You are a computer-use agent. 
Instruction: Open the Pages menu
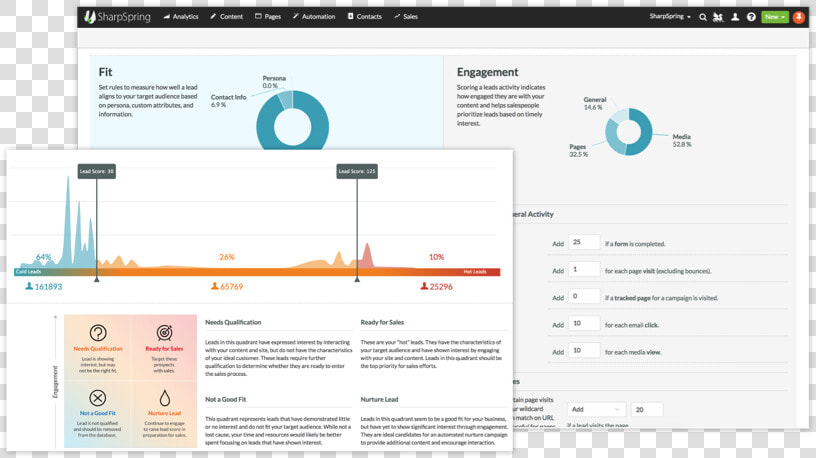pos(267,17)
